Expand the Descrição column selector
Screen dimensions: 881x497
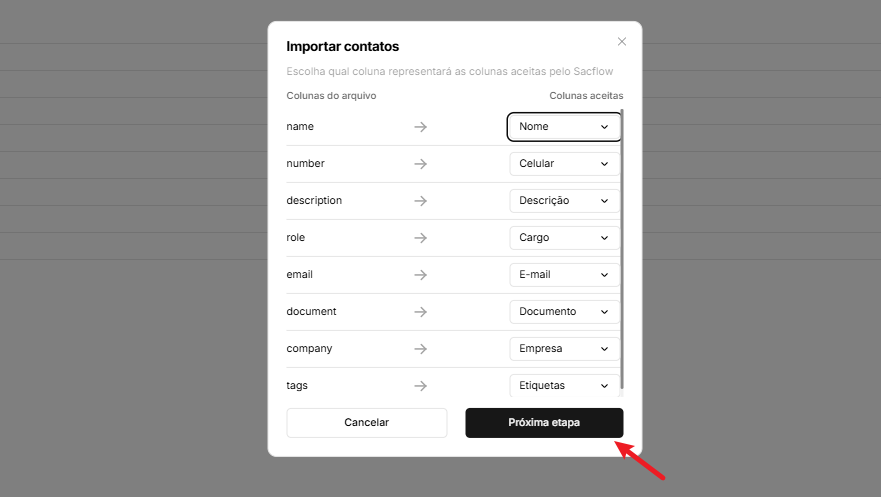[564, 200]
